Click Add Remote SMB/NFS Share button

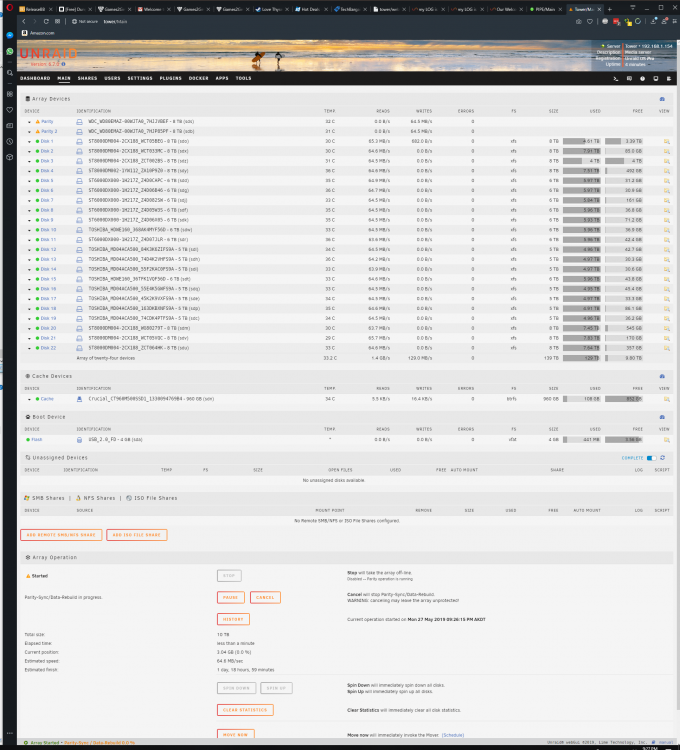pos(61,535)
